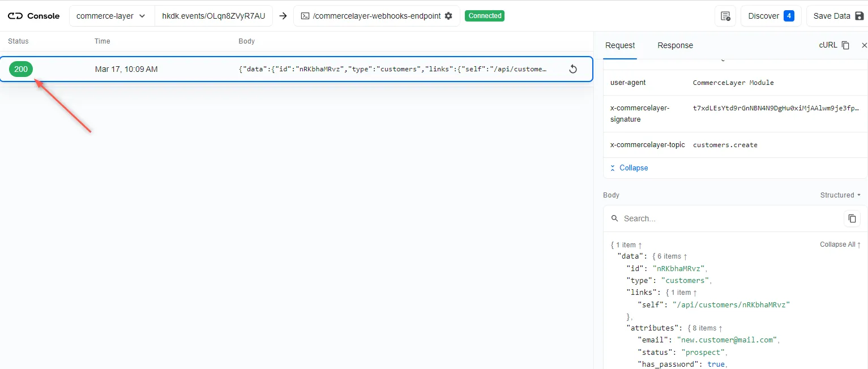
Task: Switch to the Response tab
Action: click(675, 45)
